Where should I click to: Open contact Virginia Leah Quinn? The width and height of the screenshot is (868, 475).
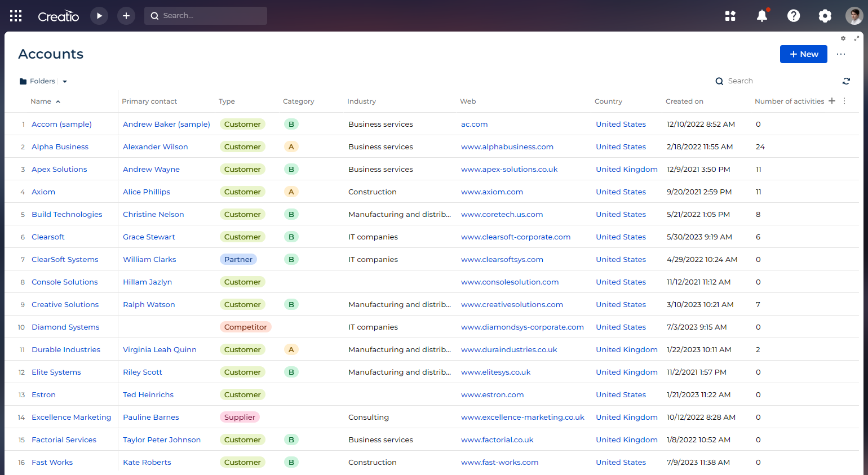pyautogui.click(x=160, y=349)
